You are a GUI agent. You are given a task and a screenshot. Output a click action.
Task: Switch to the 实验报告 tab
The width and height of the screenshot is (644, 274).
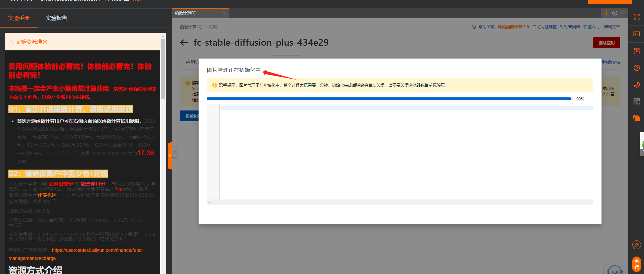point(56,18)
